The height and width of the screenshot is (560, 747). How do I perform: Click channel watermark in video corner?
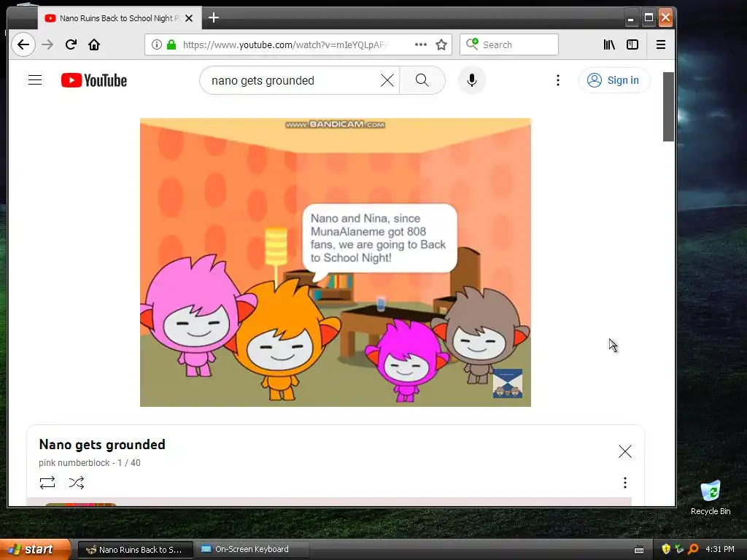pyautogui.click(x=508, y=384)
